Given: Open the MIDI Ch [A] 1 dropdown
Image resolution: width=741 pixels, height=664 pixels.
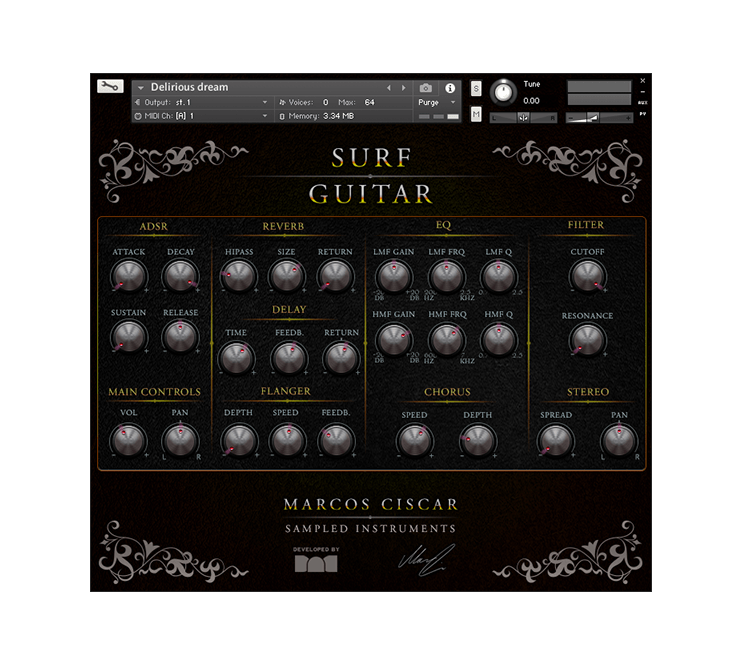Looking at the screenshot, I should pos(201,116).
